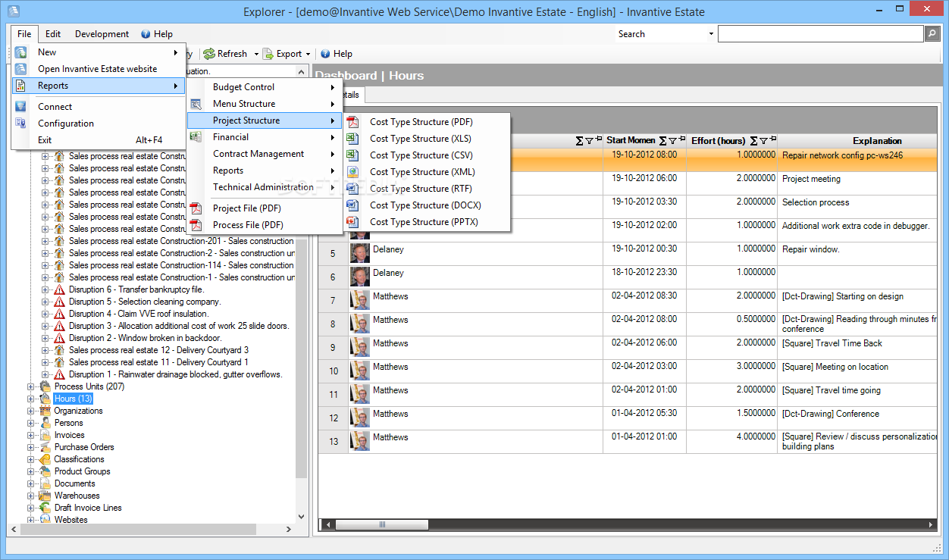Click the Reports chart icon in File menu
The image size is (949, 560).
tap(21, 86)
